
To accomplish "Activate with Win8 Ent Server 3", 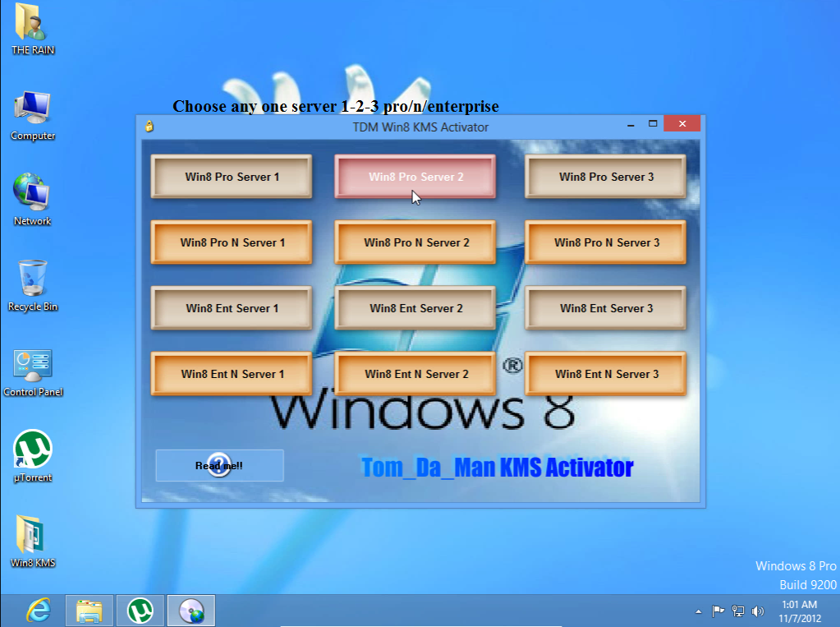I will point(605,308).
